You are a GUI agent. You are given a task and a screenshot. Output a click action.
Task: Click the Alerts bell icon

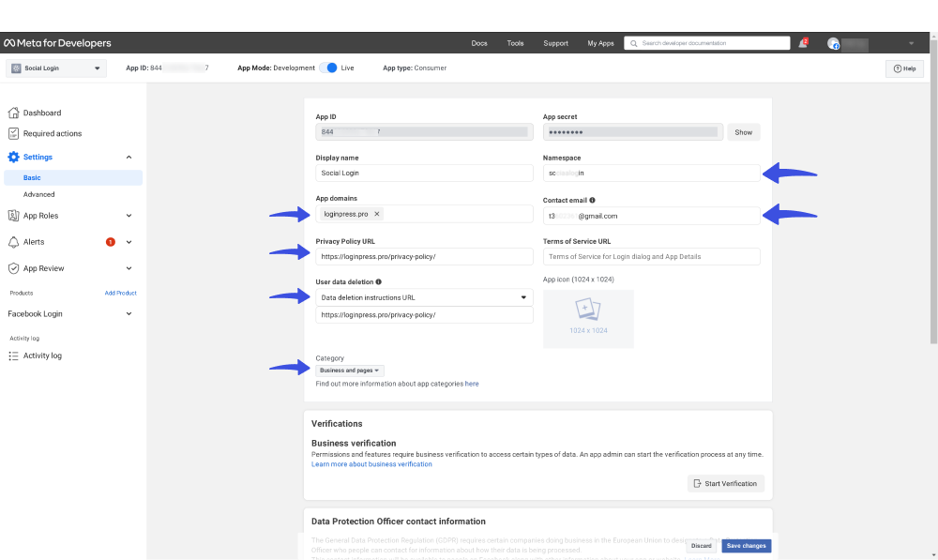(13, 242)
